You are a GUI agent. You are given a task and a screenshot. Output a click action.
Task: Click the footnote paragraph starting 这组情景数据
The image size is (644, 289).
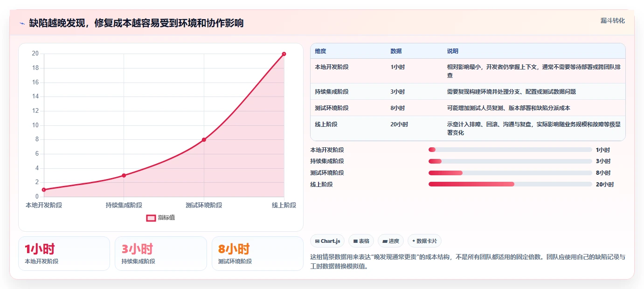(468, 262)
